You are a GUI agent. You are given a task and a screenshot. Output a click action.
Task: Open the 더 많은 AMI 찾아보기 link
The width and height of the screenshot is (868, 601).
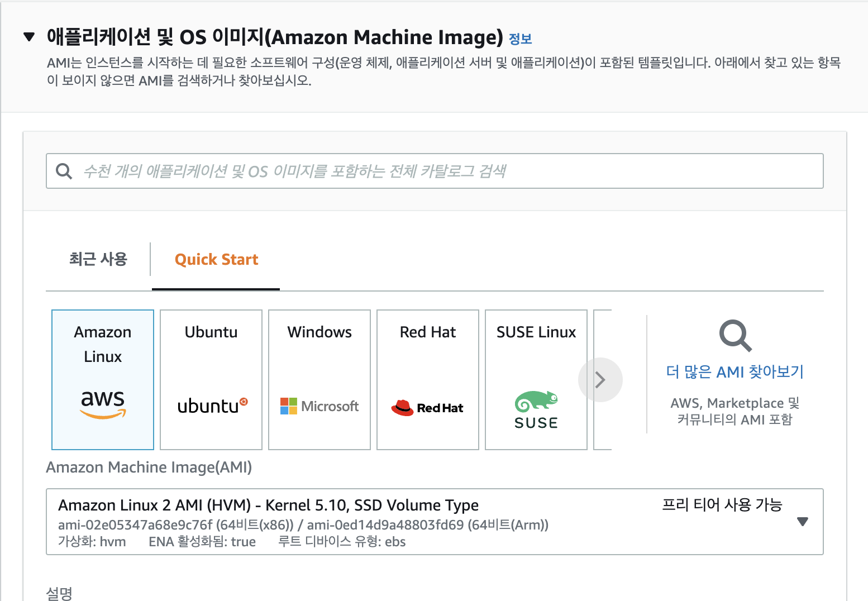tap(735, 372)
